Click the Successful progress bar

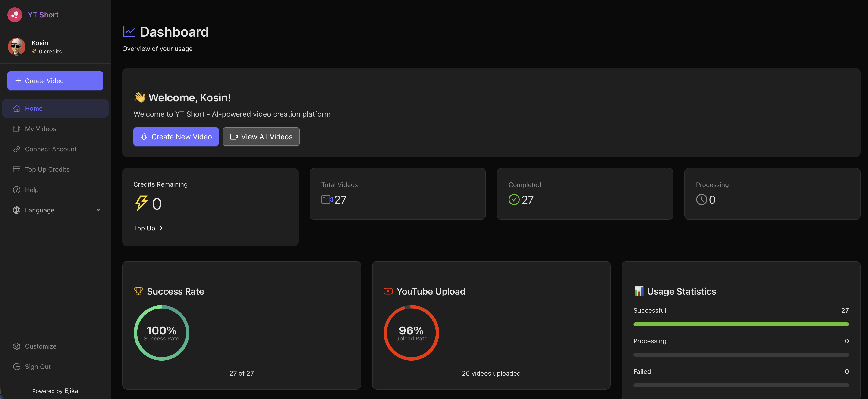pyautogui.click(x=741, y=324)
